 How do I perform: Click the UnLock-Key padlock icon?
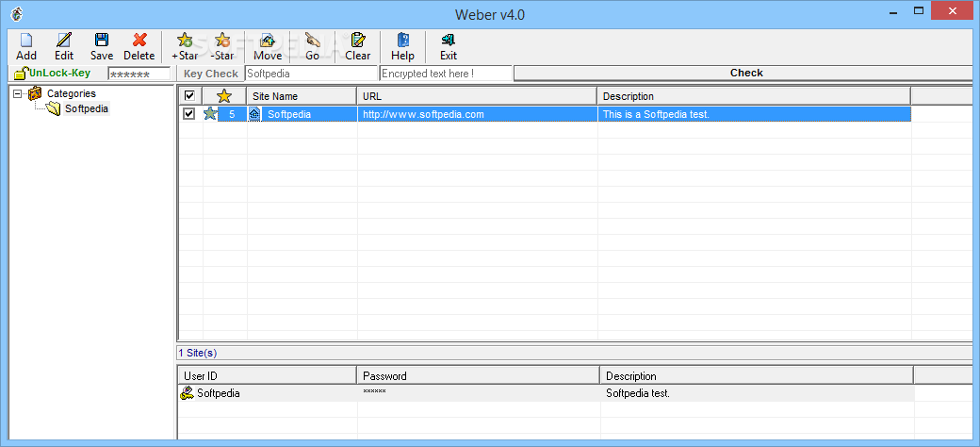[21, 74]
